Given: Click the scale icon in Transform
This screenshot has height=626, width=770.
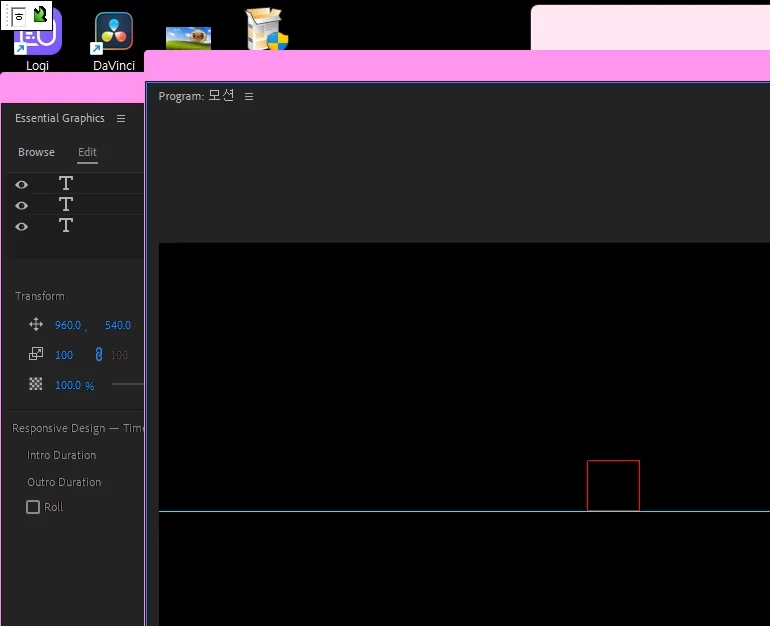Looking at the screenshot, I should (36, 354).
